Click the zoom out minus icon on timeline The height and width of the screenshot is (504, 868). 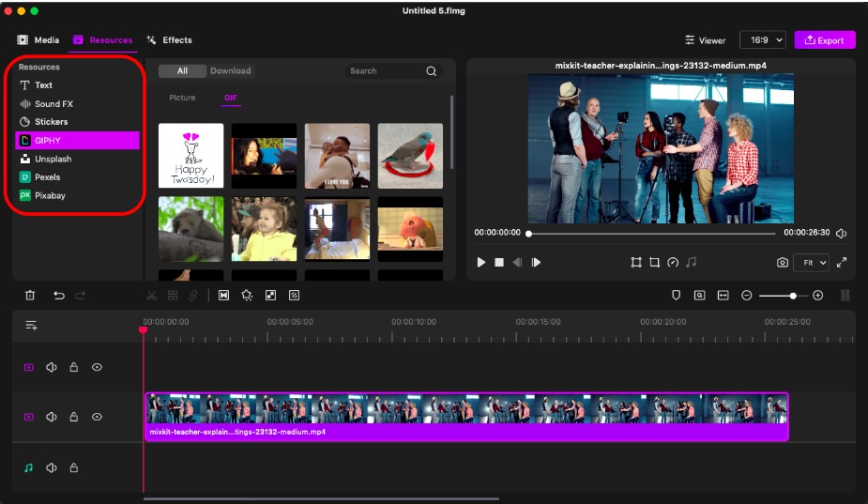coord(747,296)
